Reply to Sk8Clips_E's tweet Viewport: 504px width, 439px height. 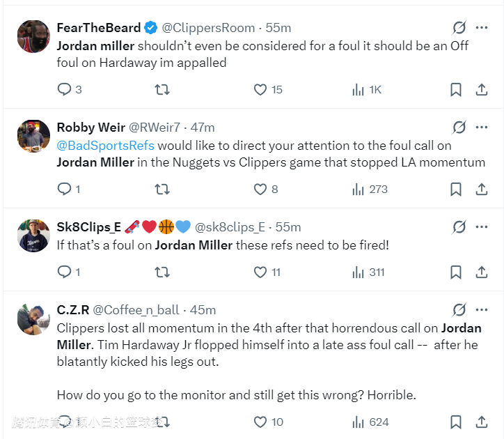click(65, 272)
